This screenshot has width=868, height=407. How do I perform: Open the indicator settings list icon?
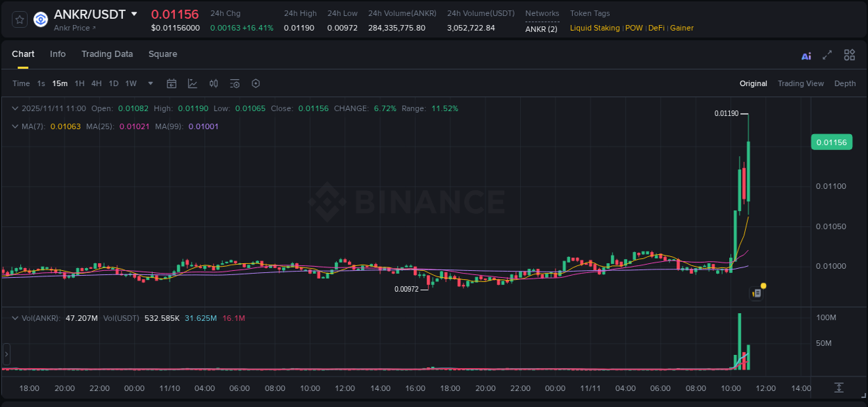(234, 83)
